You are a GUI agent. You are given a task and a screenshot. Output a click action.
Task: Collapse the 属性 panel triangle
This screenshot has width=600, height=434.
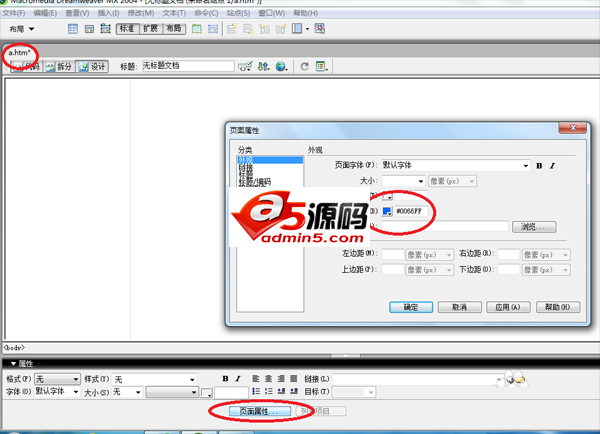point(13,363)
